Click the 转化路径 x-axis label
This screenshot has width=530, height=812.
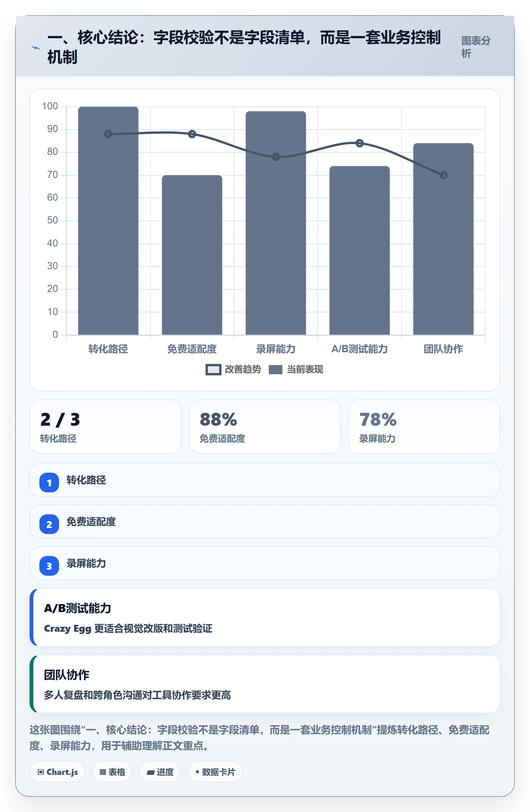[x=108, y=349]
